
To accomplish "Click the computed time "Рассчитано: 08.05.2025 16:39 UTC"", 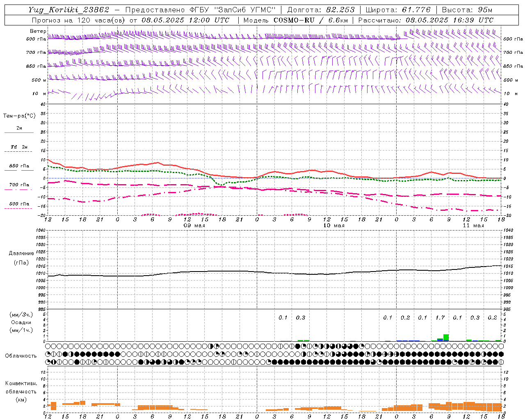I will [426, 20].
